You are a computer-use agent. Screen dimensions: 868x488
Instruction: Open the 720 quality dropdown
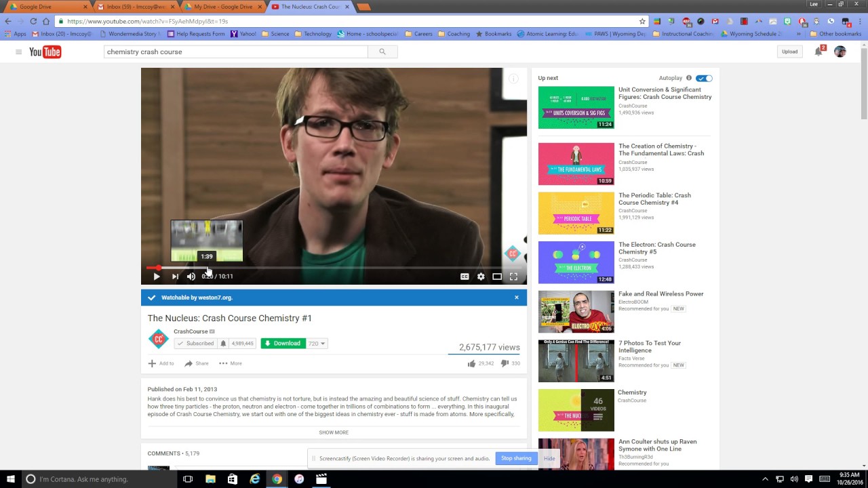[x=317, y=344]
